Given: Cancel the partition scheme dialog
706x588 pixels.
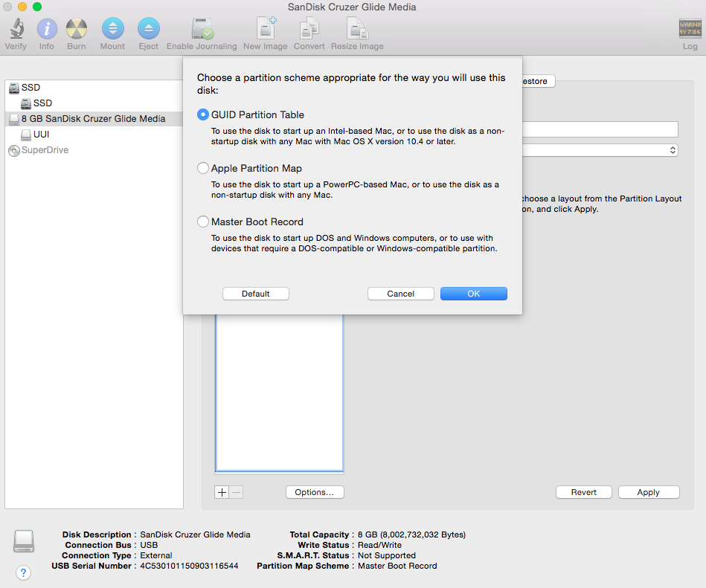Looking at the screenshot, I should (401, 294).
